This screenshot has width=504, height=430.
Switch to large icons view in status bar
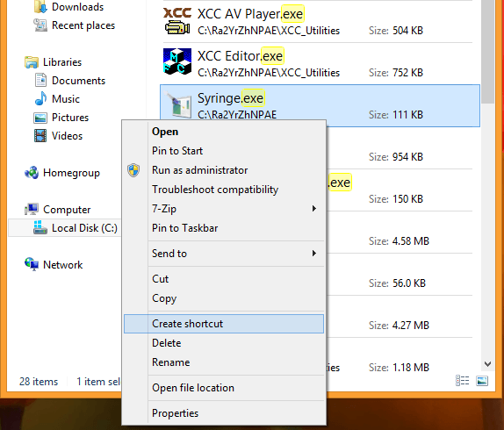tap(482, 381)
